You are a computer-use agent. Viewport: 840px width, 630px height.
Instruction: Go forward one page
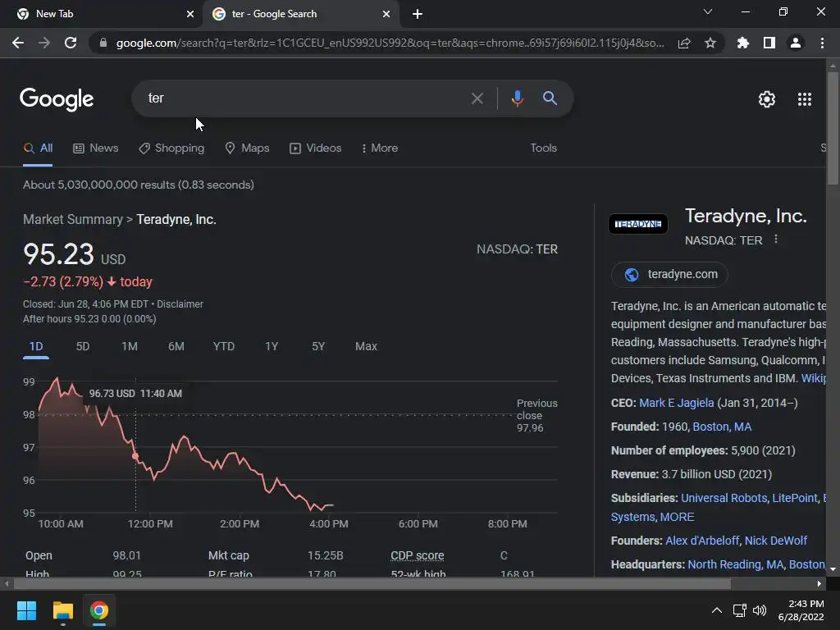point(44,43)
